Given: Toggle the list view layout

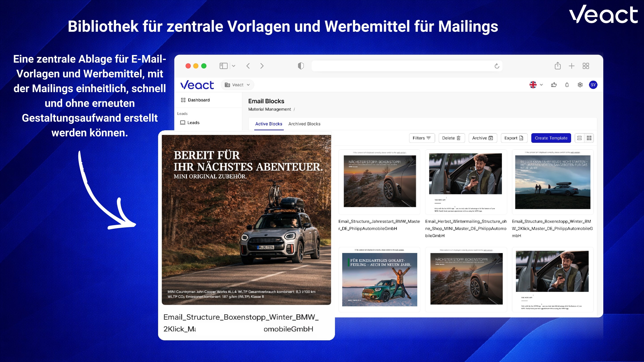Looking at the screenshot, I should coord(580,138).
